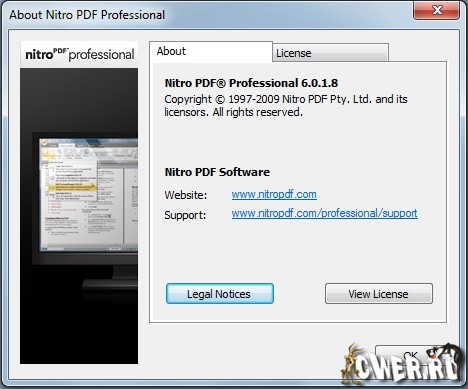Follow the professional support link
The width and height of the screenshot is (468, 389).
point(324,213)
